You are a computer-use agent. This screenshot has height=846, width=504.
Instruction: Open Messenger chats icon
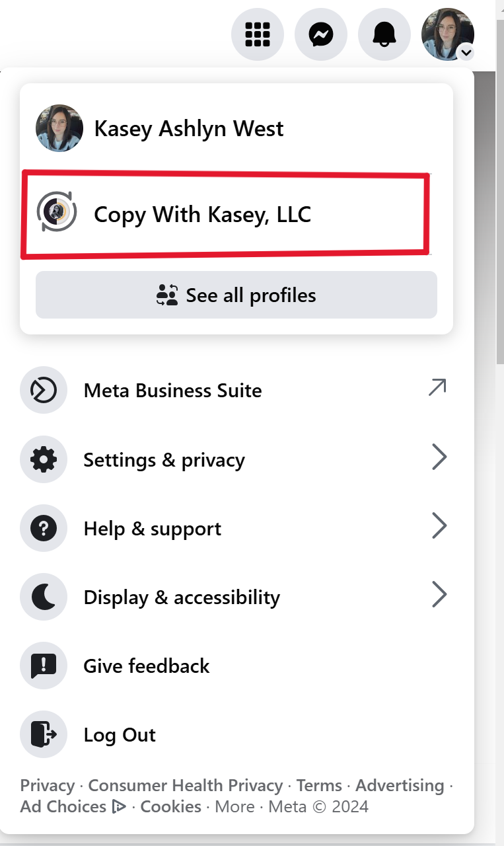click(x=321, y=34)
